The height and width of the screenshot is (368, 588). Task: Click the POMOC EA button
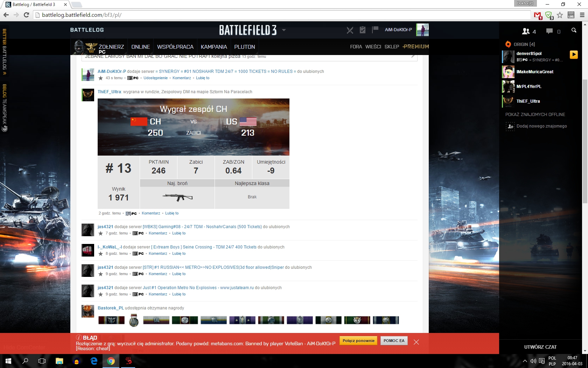(394, 341)
